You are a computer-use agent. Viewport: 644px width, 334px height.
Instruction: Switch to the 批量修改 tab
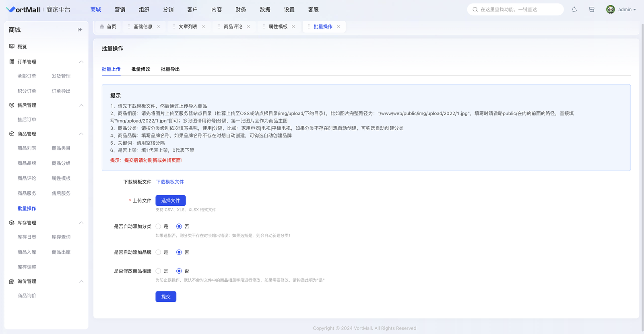[140, 69]
